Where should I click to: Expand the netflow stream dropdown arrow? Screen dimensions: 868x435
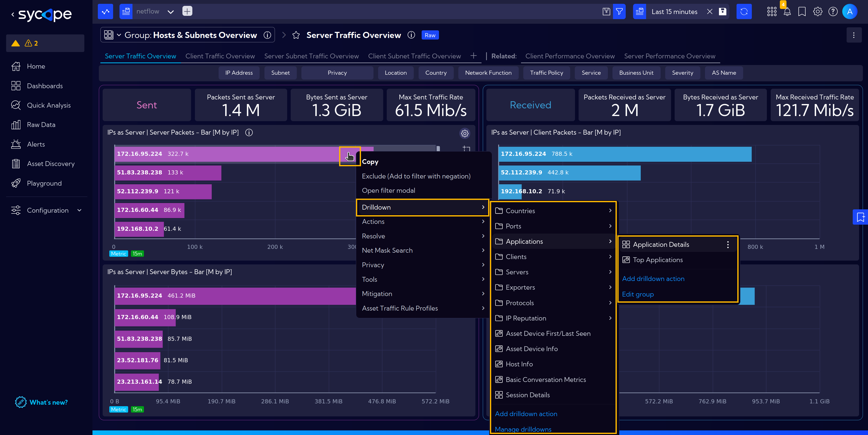pyautogui.click(x=170, y=12)
